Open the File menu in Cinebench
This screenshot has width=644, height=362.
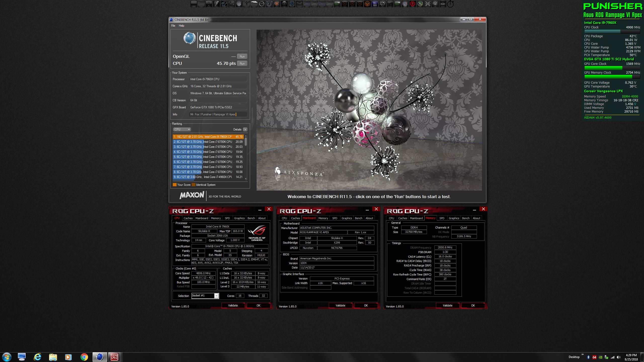(173, 26)
